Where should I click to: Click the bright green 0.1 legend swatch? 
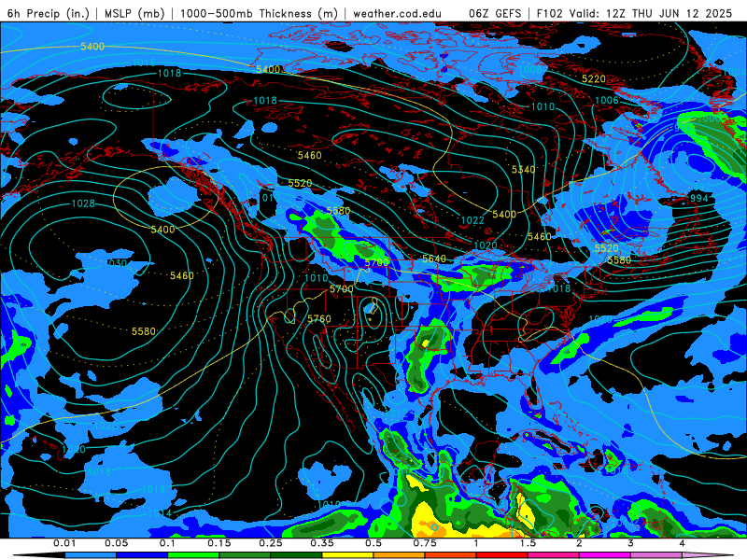(x=193, y=555)
